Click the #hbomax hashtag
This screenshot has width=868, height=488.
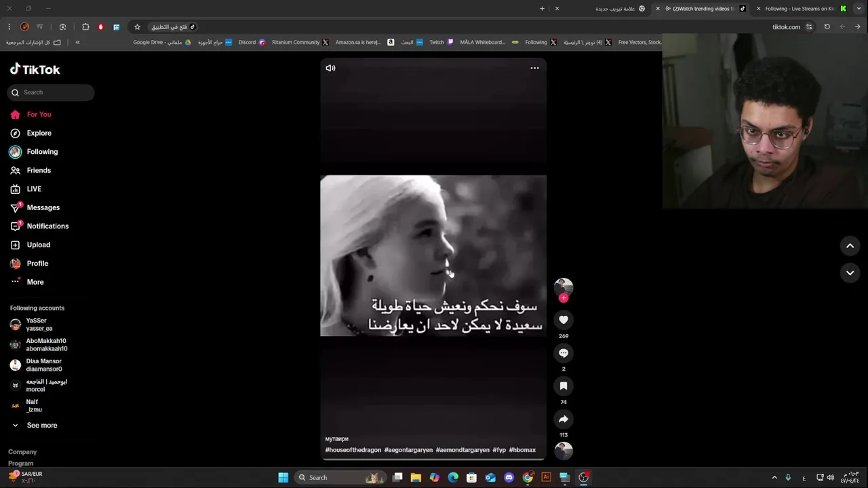pyautogui.click(x=522, y=450)
